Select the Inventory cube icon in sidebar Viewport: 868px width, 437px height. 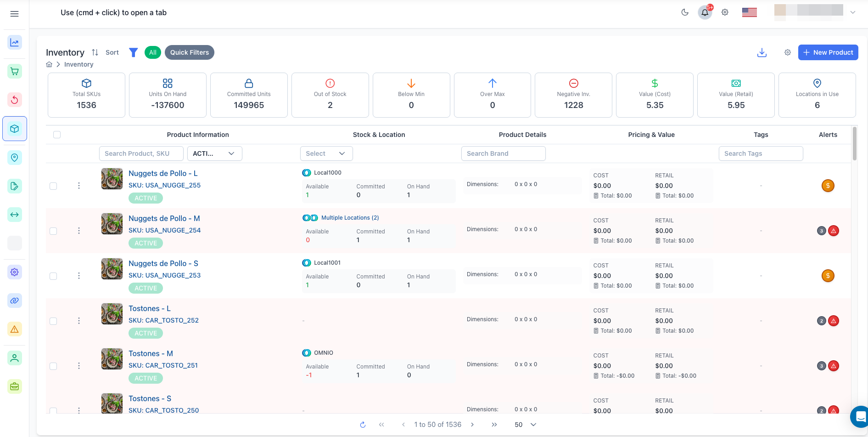pyautogui.click(x=14, y=129)
